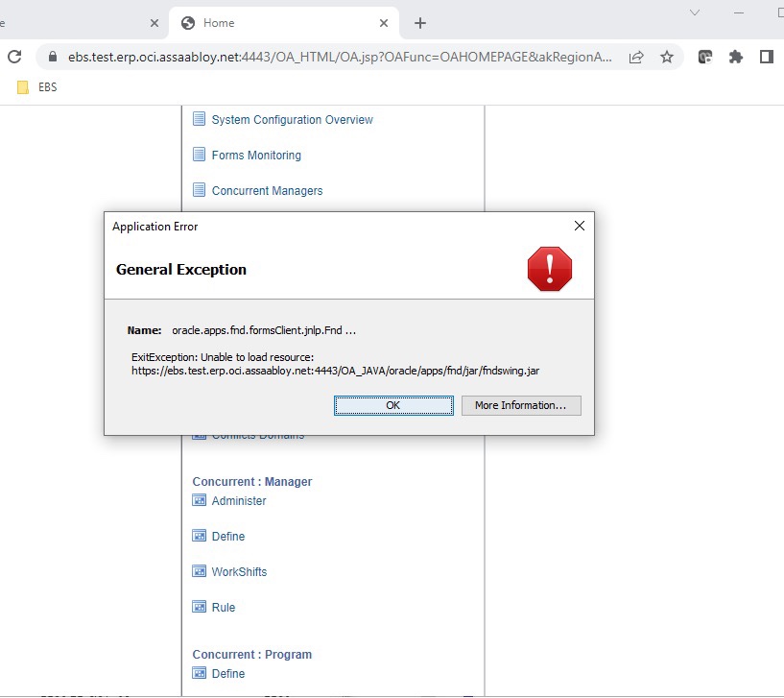784x698 pixels.
Task: Switch to the Home browser tab
Action: click(269, 23)
